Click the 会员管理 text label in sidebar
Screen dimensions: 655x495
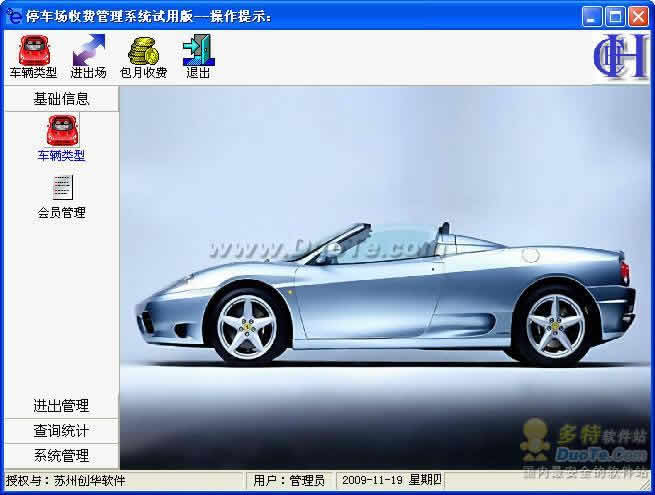coord(61,213)
